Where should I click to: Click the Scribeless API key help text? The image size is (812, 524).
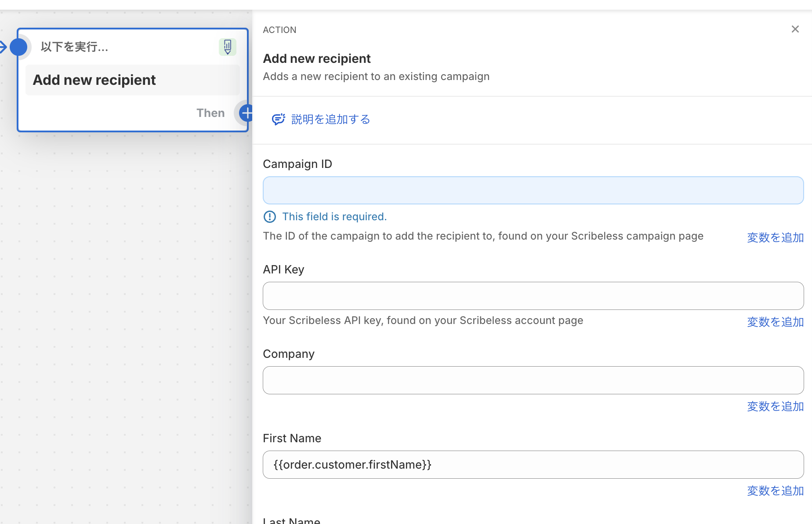click(x=423, y=320)
